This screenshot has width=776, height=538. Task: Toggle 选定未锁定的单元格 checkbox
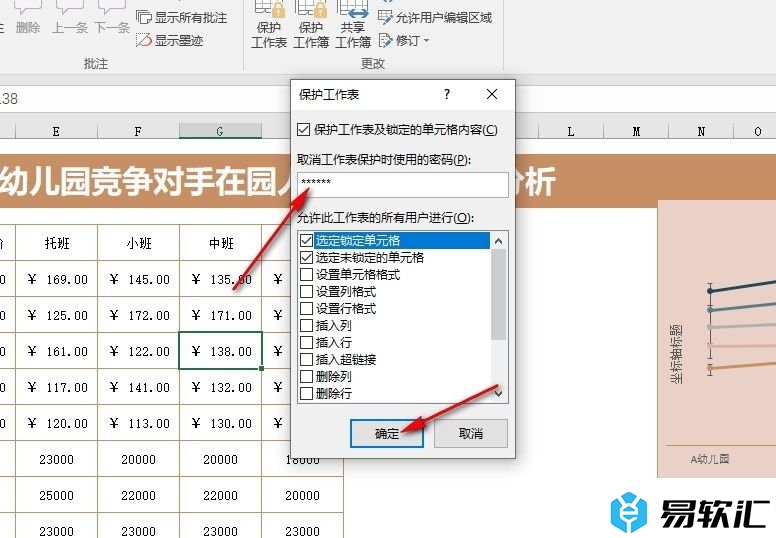306,257
